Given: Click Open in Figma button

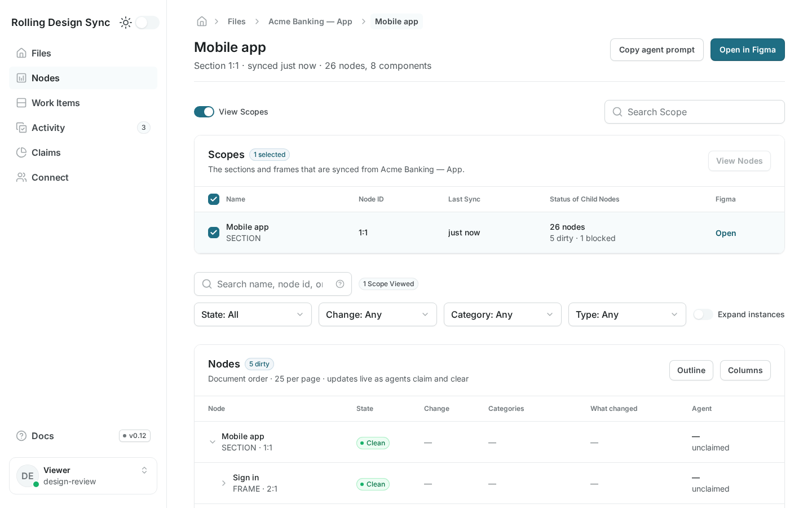Looking at the screenshot, I should click(x=748, y=50).
